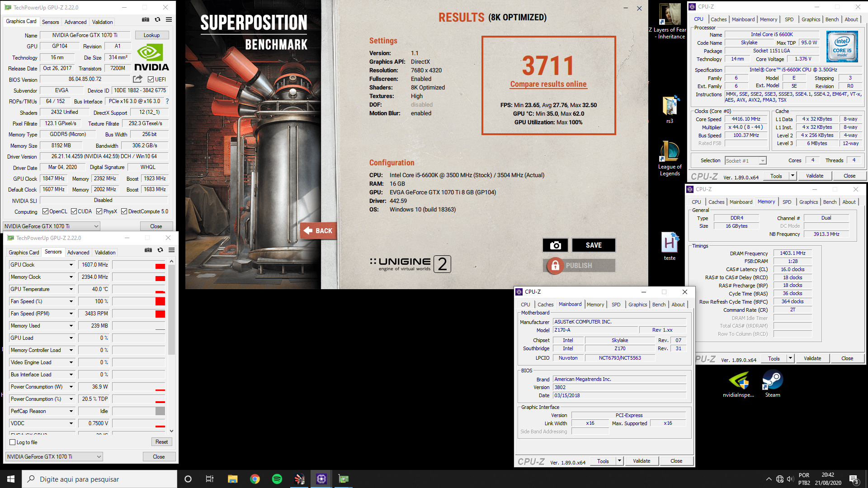Image resolution: width=868 pixels, height=488 pixels.
Task: Expand the GPU Temperature sensor dropdown
Action: [71, 289]
